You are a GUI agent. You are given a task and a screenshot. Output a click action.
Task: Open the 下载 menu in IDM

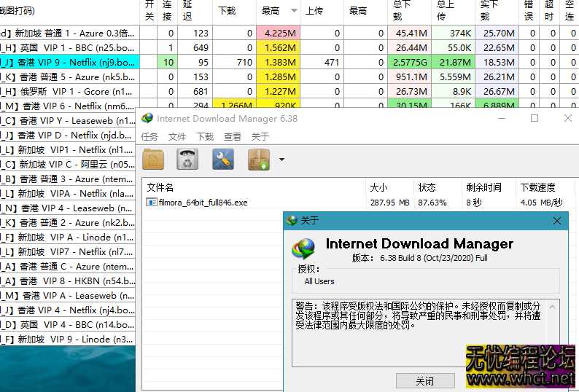[x=205, y=136]
